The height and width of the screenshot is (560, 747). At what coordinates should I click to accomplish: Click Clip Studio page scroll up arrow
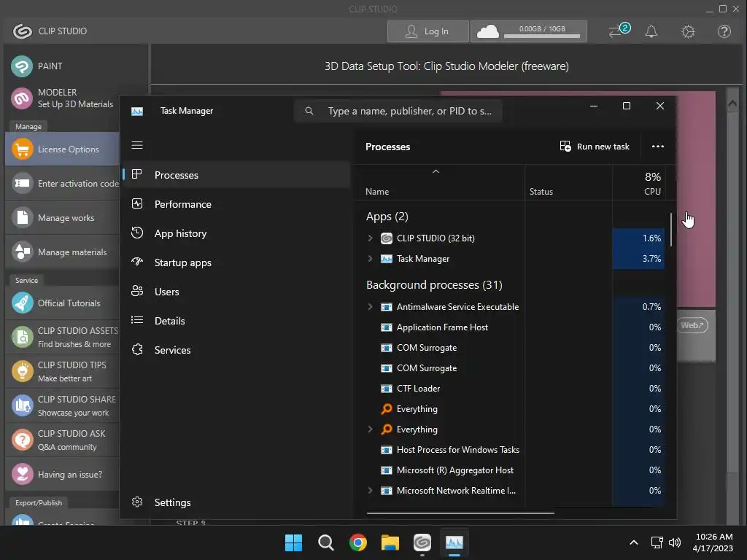(732, 103)
